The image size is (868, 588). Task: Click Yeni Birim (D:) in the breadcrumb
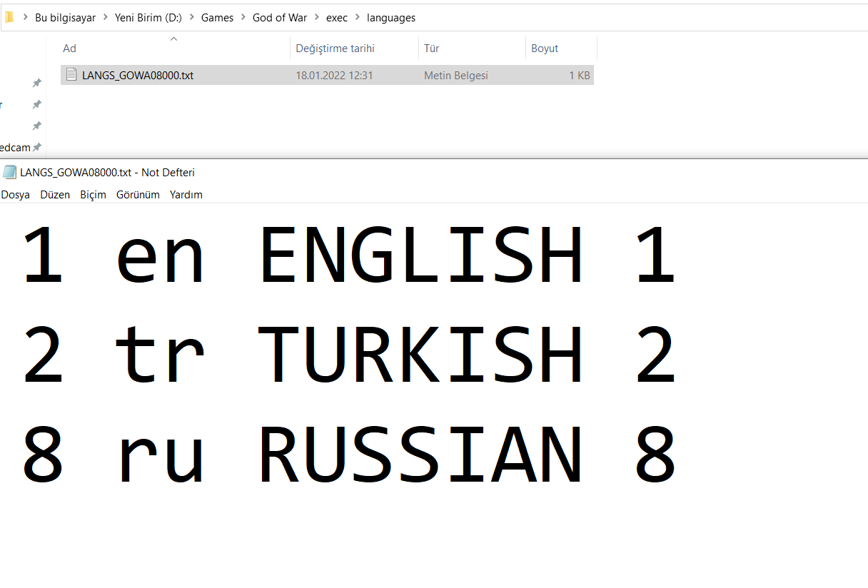click(x=148, y=18)
